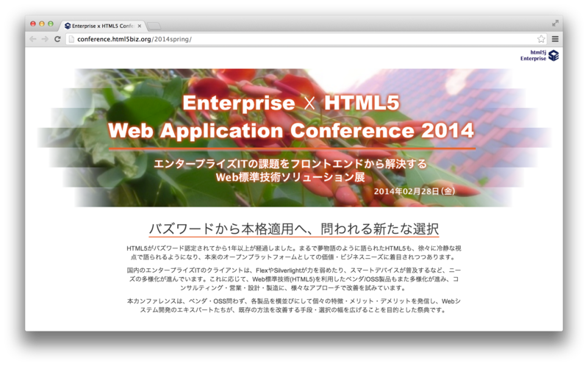Close the browser window with red button
This screenshot has height=366, width=588.
pyautogui.click(x=33, y=24)
